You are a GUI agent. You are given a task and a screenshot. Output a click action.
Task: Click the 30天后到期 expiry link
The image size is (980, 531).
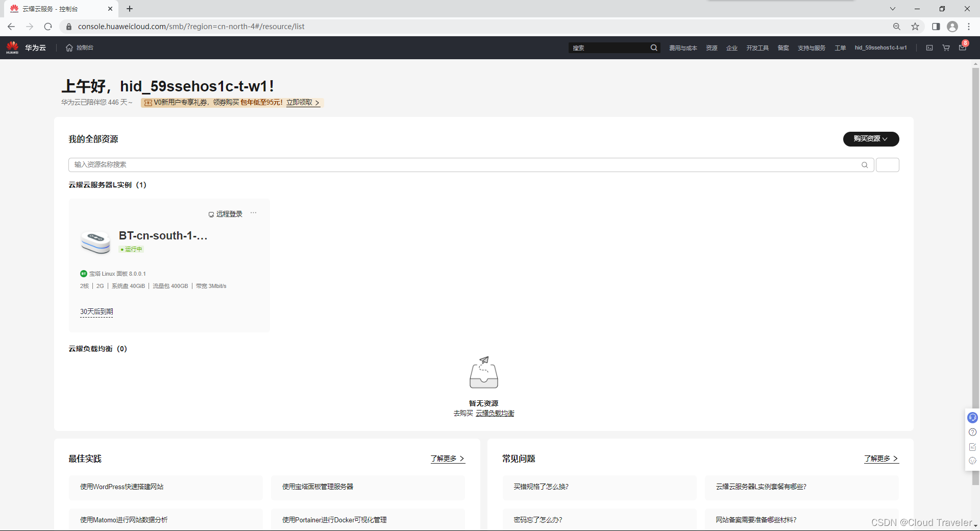click(96, 311)
